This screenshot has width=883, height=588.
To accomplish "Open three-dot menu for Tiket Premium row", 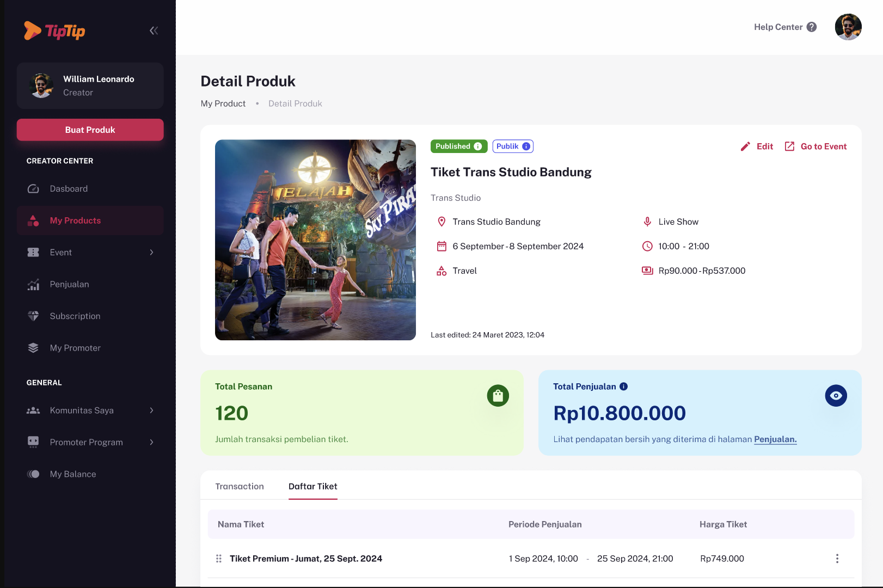I will [x=837, y=559].
